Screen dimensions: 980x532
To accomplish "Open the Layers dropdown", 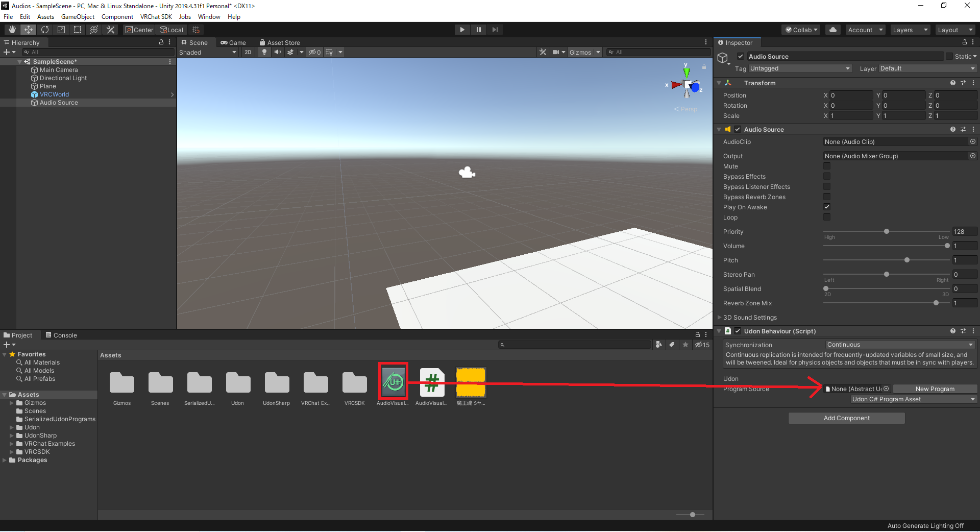I will 911,30.
